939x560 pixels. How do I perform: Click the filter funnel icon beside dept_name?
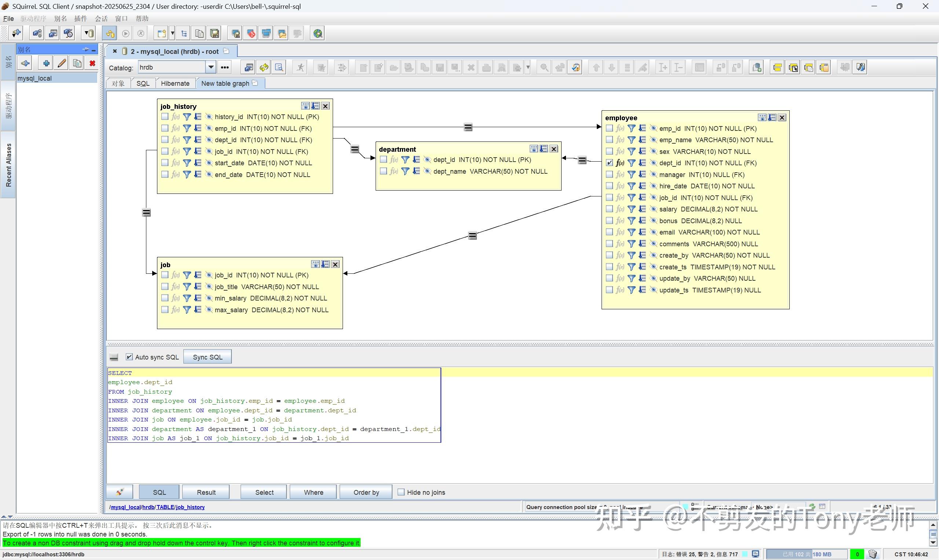(x=404, y=171)
